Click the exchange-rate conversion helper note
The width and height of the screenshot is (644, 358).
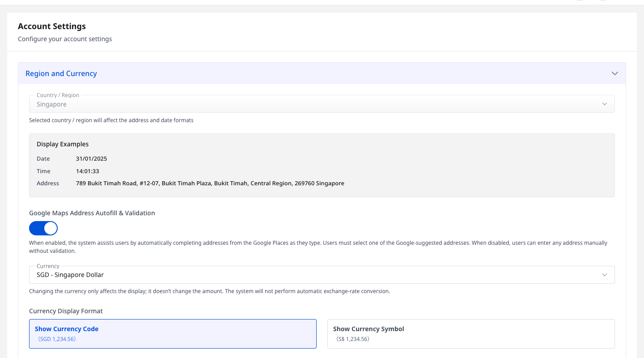click(x=210, y=291)
